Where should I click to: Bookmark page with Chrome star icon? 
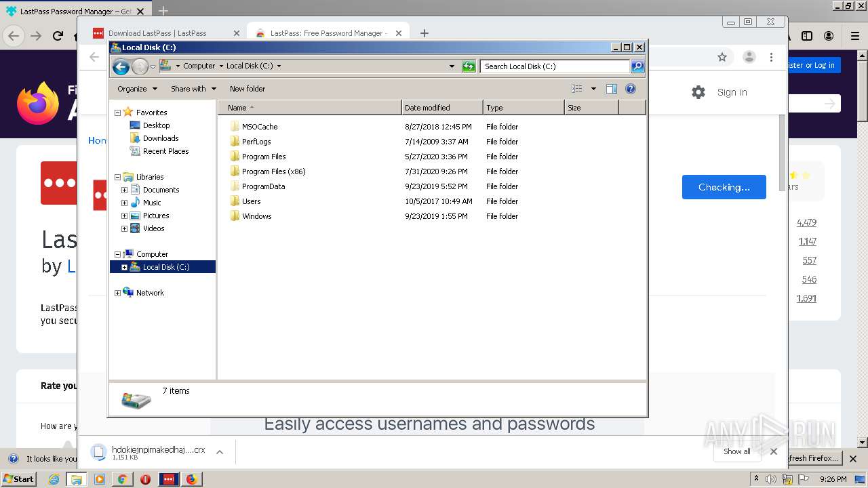coord(722,58)
